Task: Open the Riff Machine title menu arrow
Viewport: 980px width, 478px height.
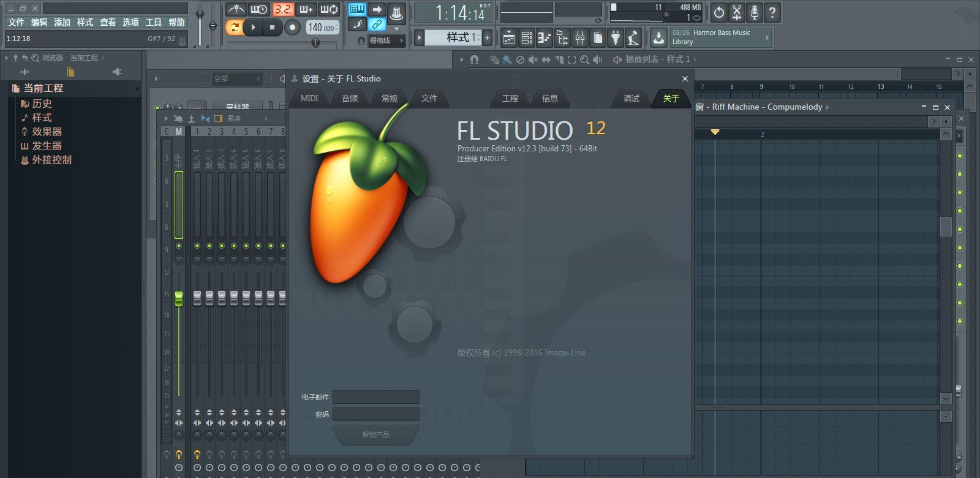Action: (x=827, y=107)
